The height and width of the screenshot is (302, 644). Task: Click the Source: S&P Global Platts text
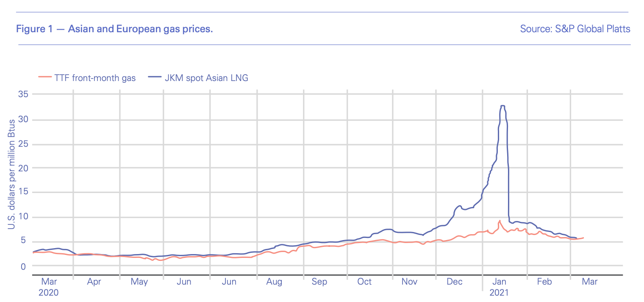click(x=575, y=29)
